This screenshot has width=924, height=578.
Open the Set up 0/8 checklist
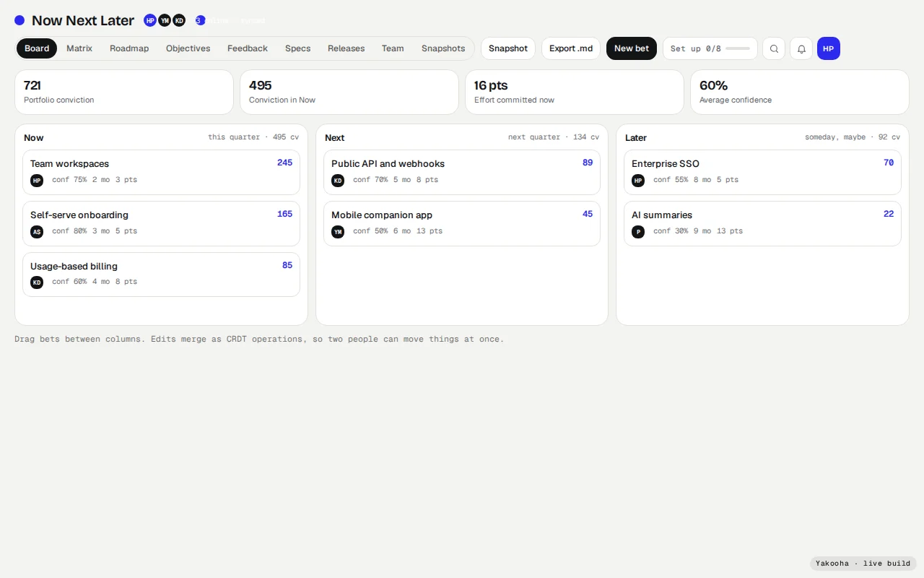pos(710,48)
